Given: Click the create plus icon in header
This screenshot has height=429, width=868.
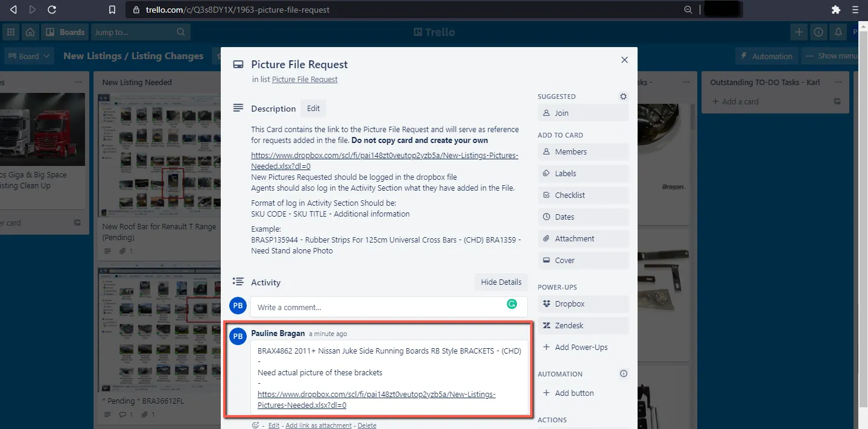Looking at the screenshot, I should point(799,32).
